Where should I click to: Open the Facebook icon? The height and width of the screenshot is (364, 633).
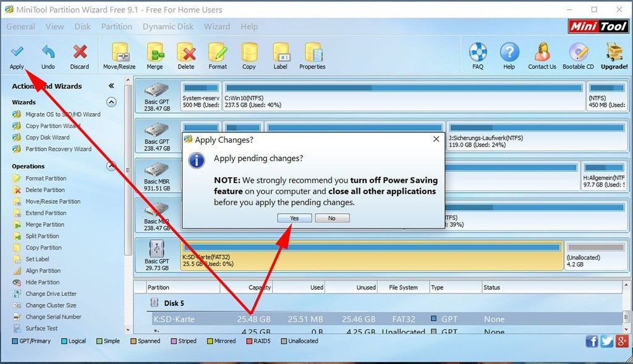coord(592,341)
